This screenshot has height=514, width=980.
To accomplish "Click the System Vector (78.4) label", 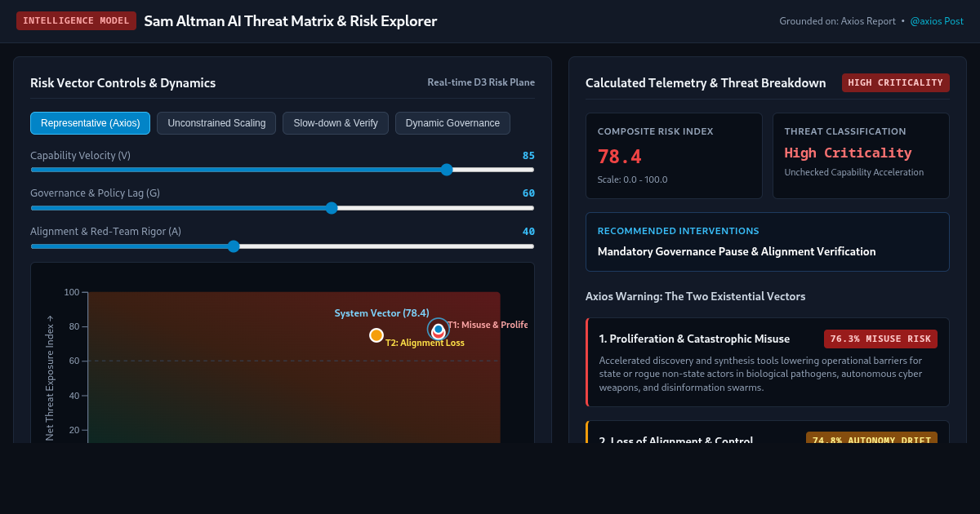I will tap(382, 313).
